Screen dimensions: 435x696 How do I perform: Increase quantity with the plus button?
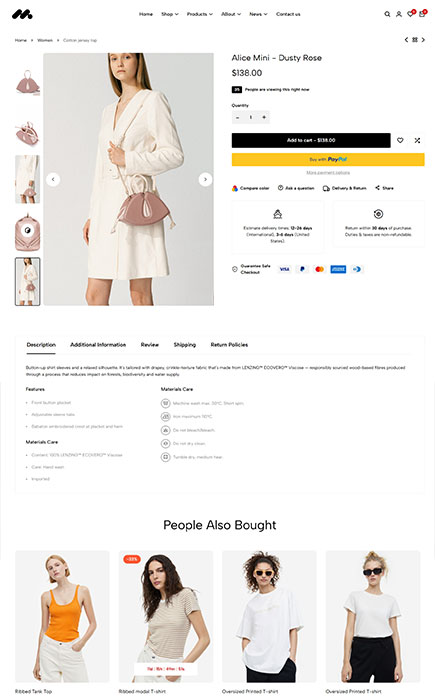264,117
